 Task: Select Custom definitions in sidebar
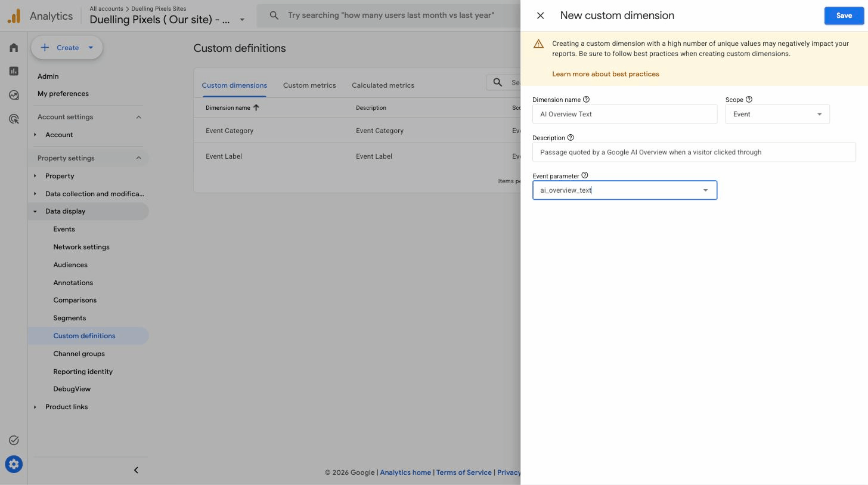click(84, 336)
